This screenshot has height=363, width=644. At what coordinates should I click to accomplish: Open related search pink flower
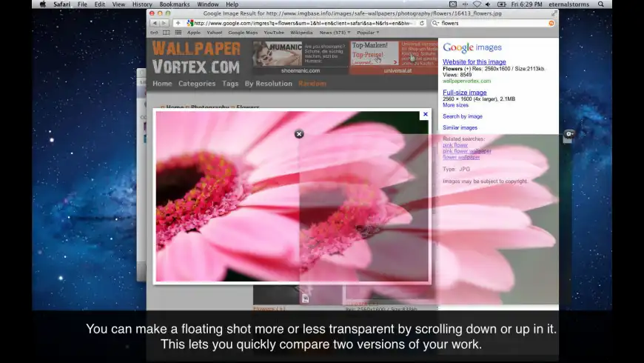(x=455, y=145)
